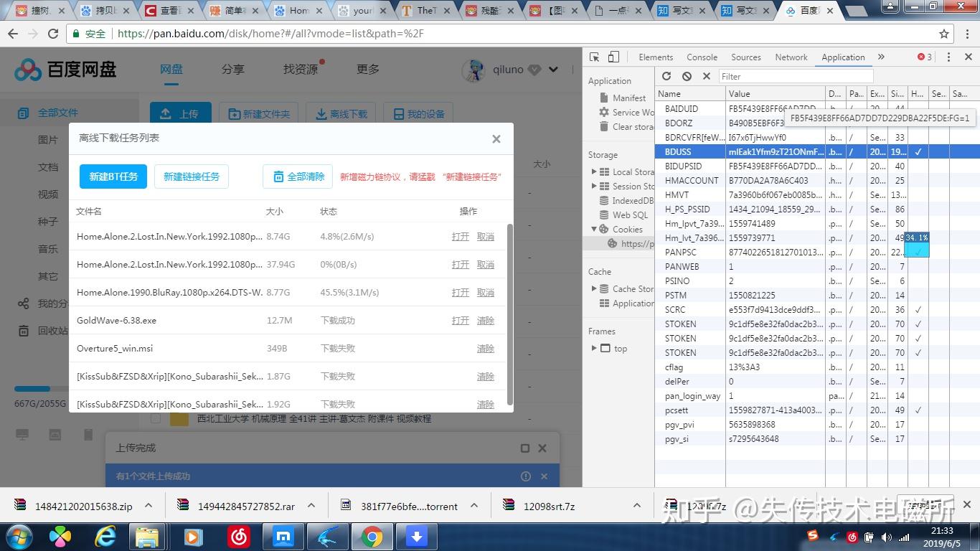Click the 新建BT任务 button
This screenshot has height=551, width=980.
click(x=113, y=176)
